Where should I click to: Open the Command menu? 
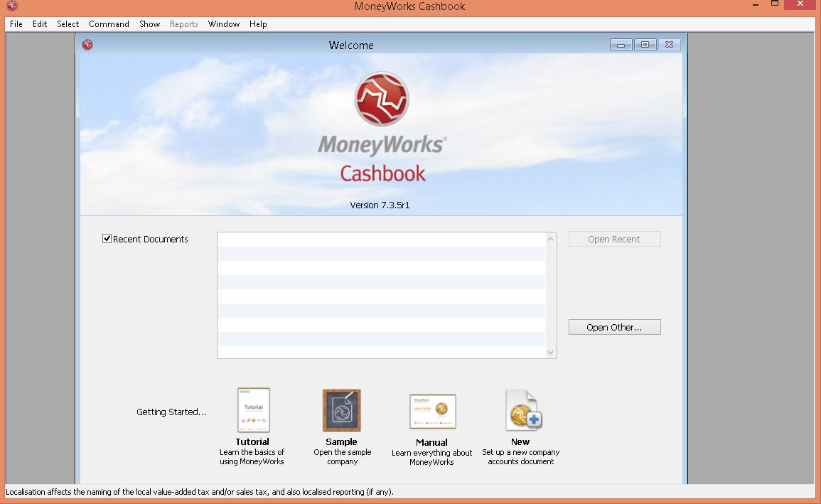[108, 23]
